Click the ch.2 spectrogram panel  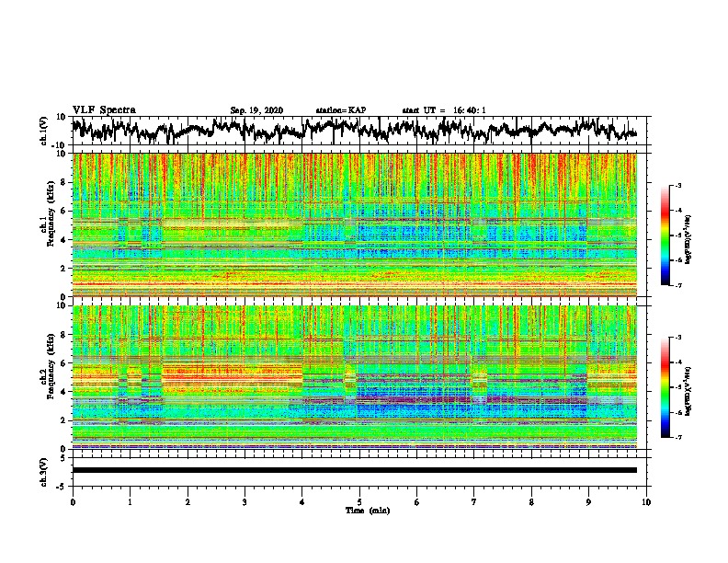[355, 377]
